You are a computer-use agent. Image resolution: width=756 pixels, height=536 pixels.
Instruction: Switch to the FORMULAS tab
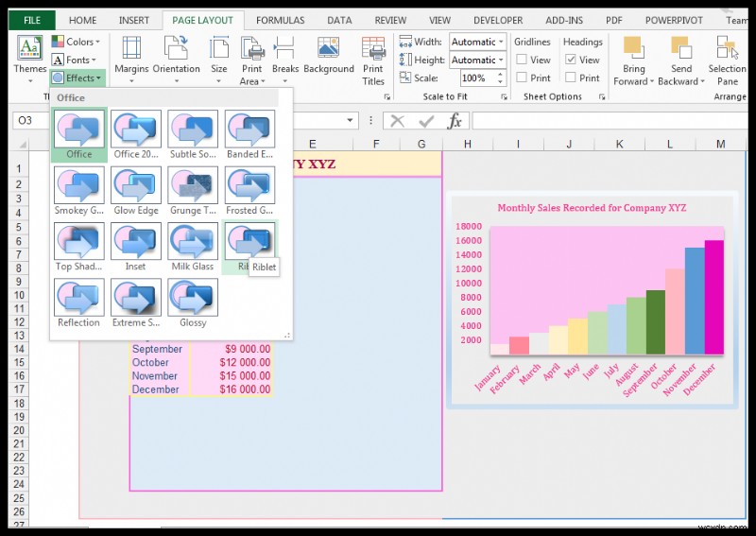(x=280, y=20)
